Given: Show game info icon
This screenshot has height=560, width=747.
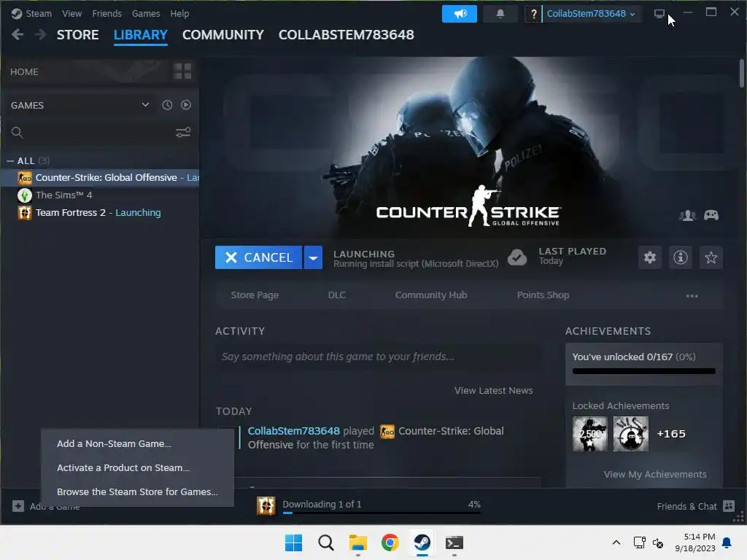Looking at the screenshot, I should click(x=681, y=257).
